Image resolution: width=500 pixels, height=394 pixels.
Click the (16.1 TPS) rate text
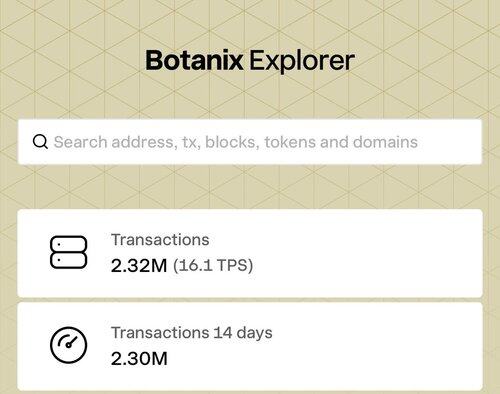(213, 266)
